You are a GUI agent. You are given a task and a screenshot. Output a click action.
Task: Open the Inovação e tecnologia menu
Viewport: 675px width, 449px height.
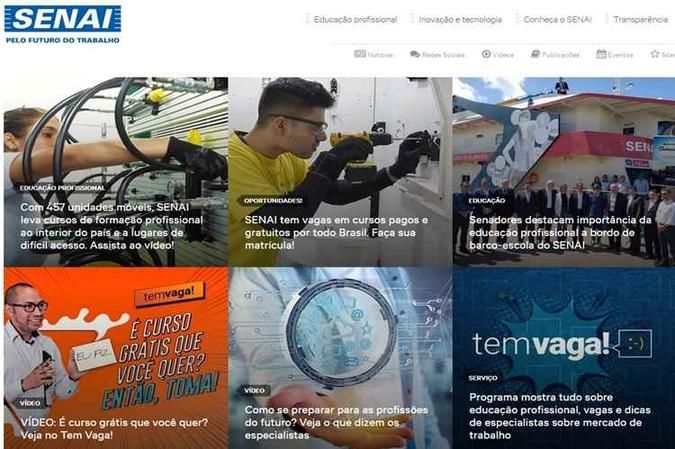[x=460, y=19]
